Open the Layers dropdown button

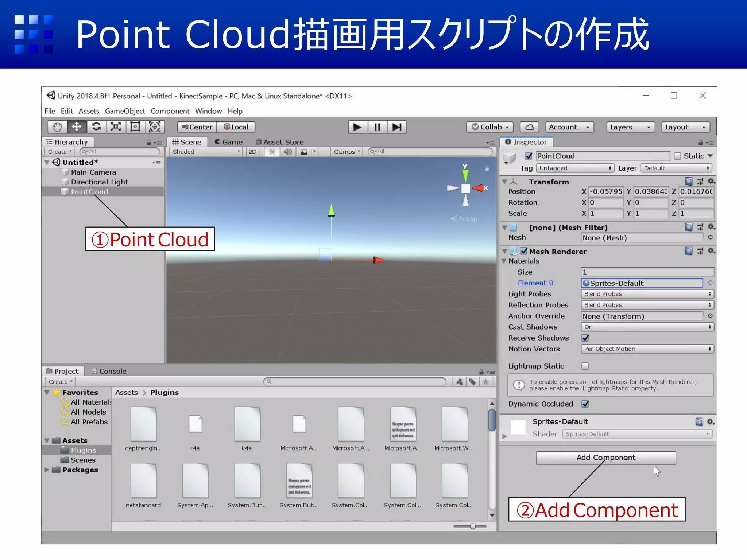pos(631,127)
